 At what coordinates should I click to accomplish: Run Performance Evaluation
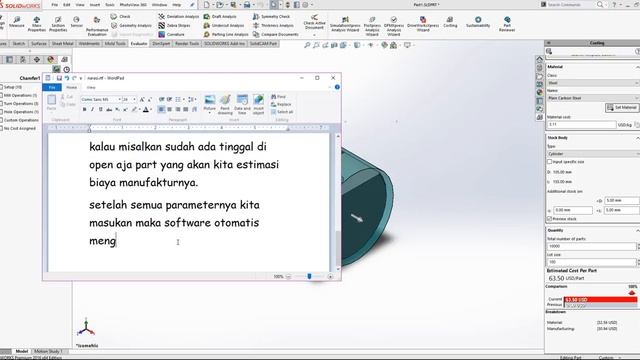pyautogui.click(x=97, y=27)
